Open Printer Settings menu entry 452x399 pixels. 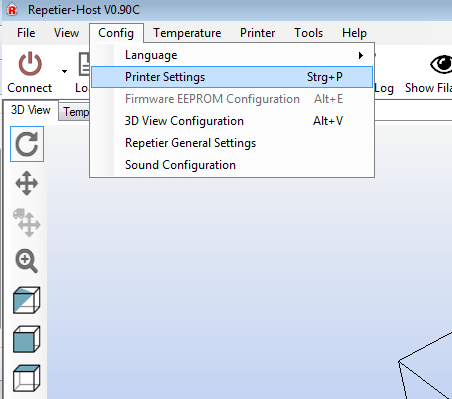pos(232,77)
